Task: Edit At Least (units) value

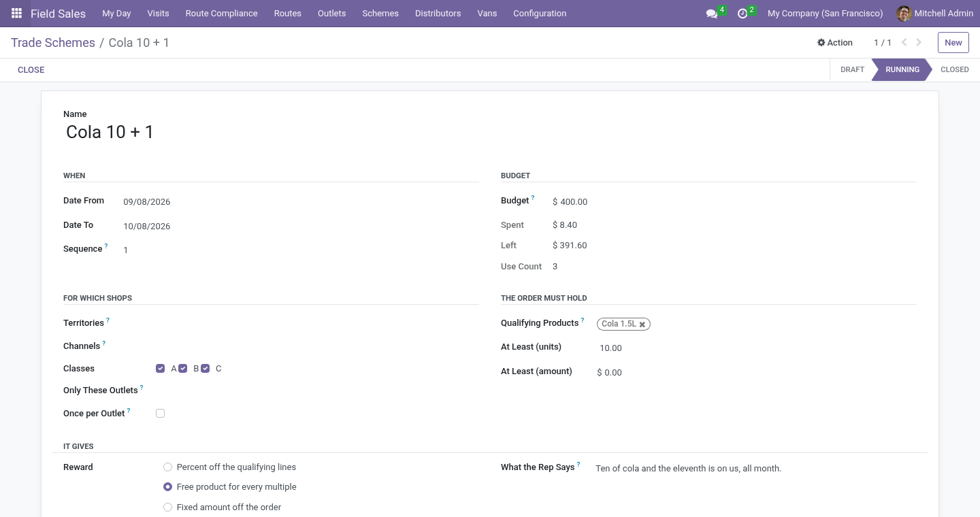Action: coord(756,348)
